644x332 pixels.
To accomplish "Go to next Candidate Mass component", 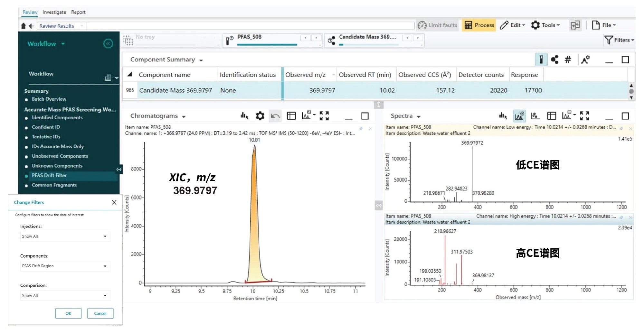I will point(418,38).
